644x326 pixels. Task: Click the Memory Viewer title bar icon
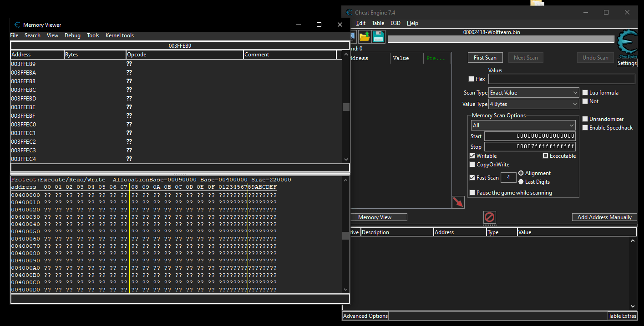click(17, 25)
